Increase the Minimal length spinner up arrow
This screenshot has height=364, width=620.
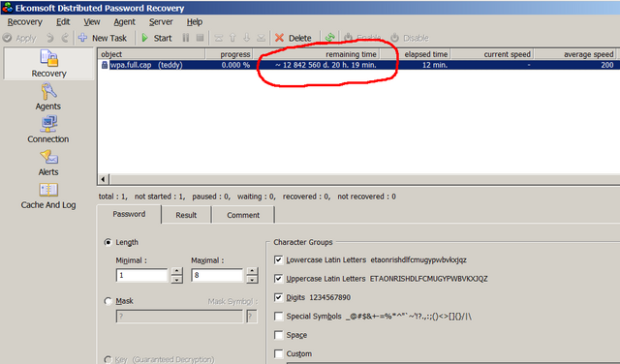(176, 271)
